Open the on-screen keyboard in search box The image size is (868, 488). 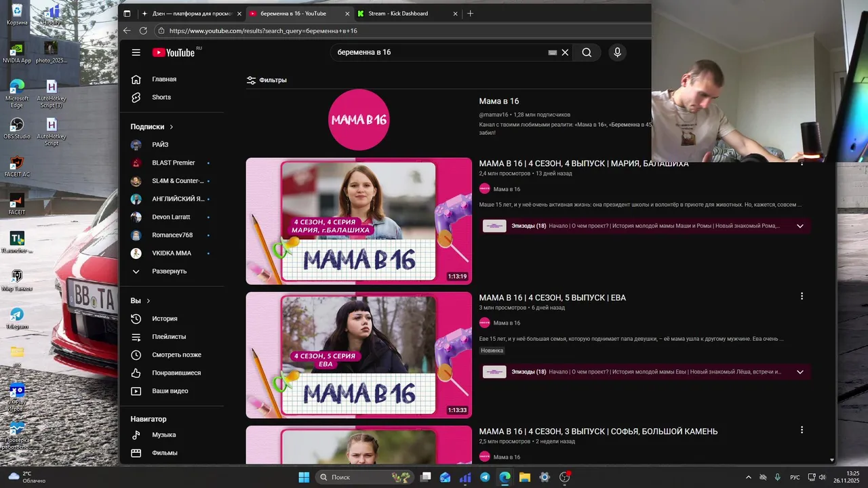pyautogui.click(x=553, y=52)
